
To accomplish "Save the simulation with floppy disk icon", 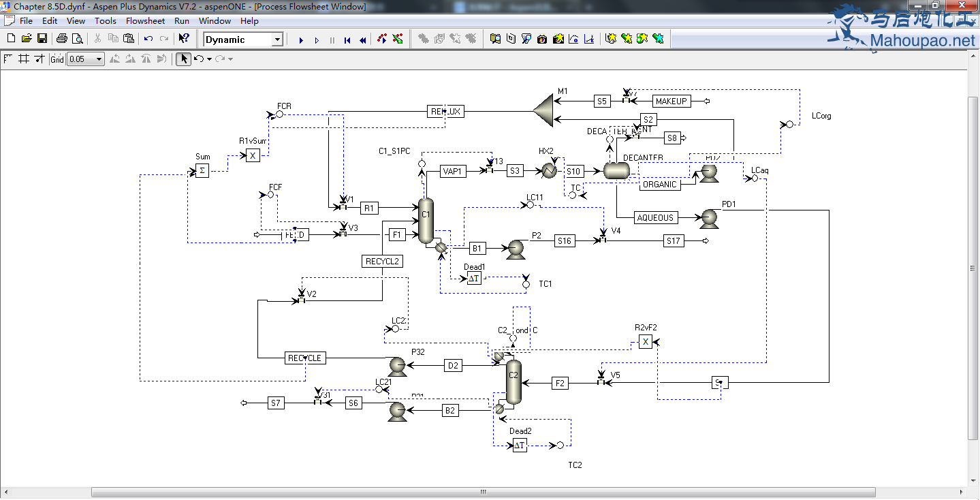I will (42, 39).
